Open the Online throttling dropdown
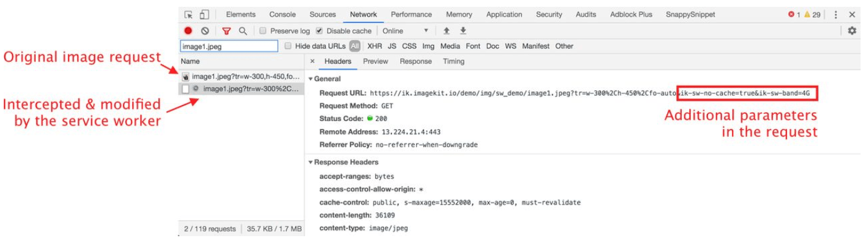Viewport: 868px width, 251px height. [406, 31]
